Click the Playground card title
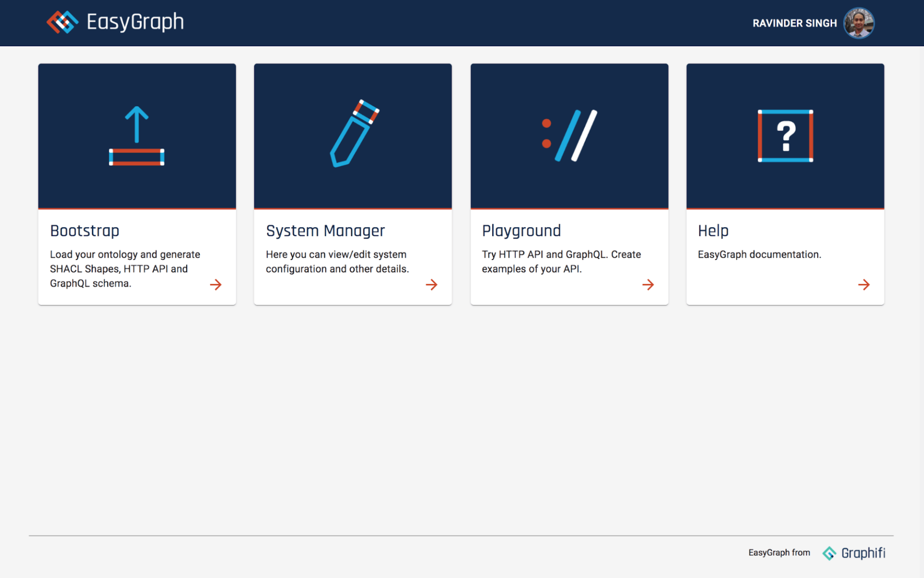The height and width of the screenshot is (578, 924). (521, 231)
